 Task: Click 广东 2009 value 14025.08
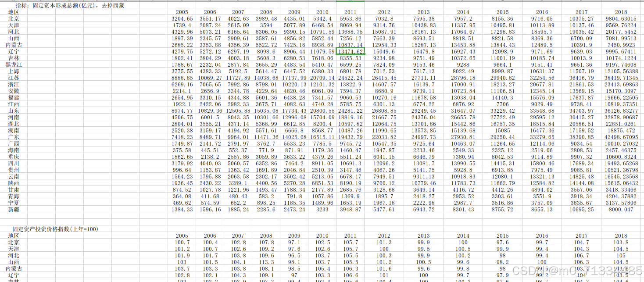(294, 137)
